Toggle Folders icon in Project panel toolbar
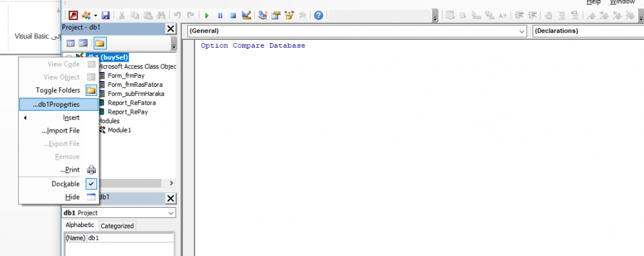The image size is (644, 256). pos(100,43)
